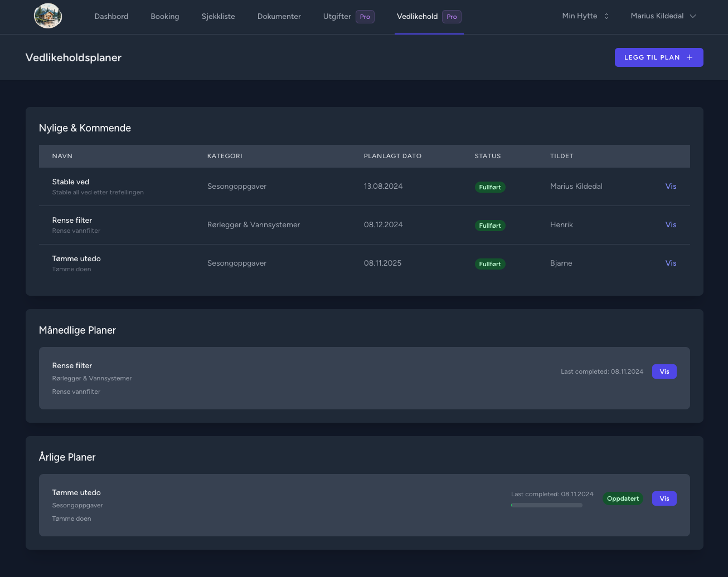Image resolution: width=728 pixels, height=577 pixels.
Task: Click the PLANLAGT DATO column header
Action: [x=392, y=156]
